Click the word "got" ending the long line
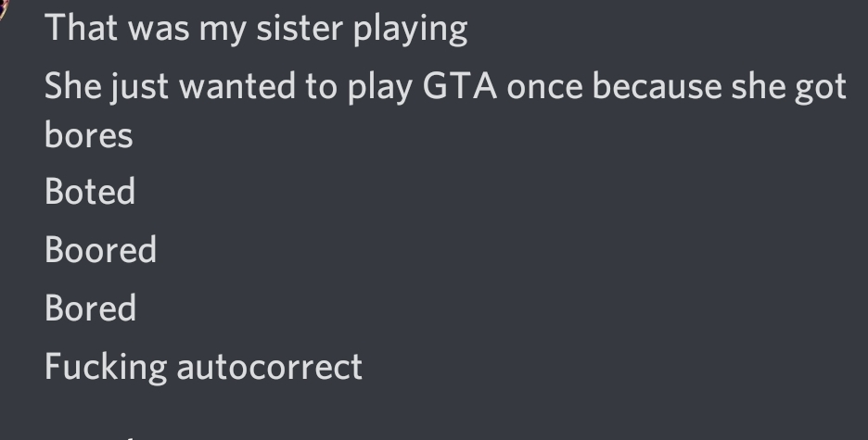This screenshot has height=440, width=868. (x=821, y=90)
